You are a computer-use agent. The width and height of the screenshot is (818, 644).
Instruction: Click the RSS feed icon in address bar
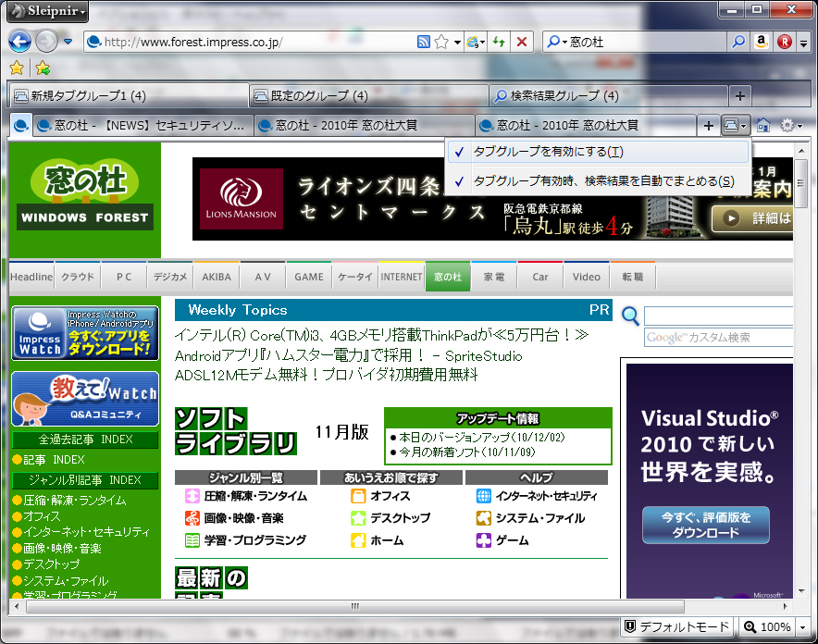424,42
